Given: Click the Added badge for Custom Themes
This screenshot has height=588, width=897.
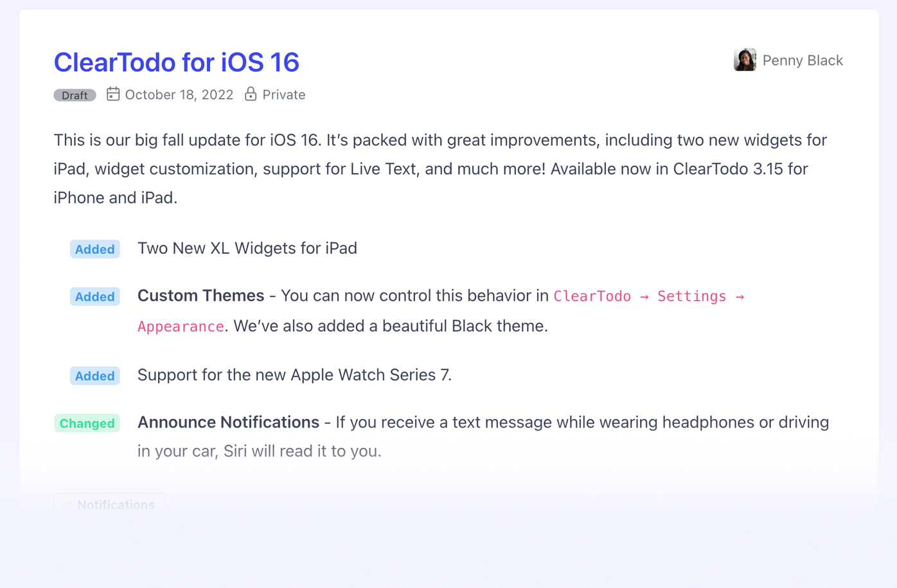Looking at the screenshot, I should pyautogui.click(x=95, y=297).
